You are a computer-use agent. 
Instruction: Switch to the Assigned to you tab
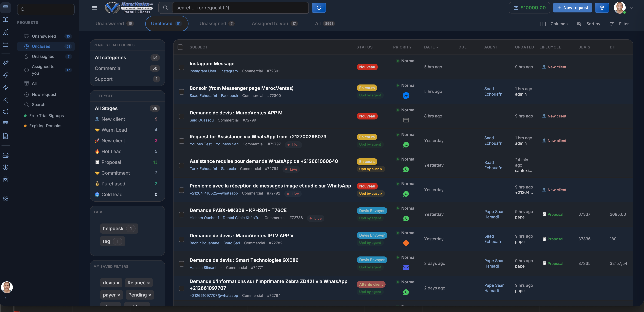click(270, 24)
